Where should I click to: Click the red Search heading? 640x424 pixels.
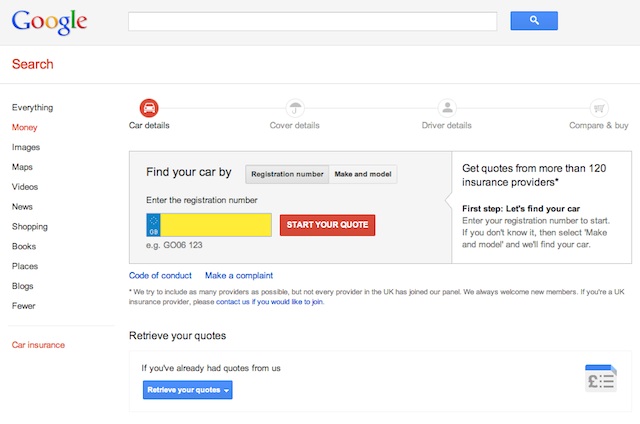[33, 64]
